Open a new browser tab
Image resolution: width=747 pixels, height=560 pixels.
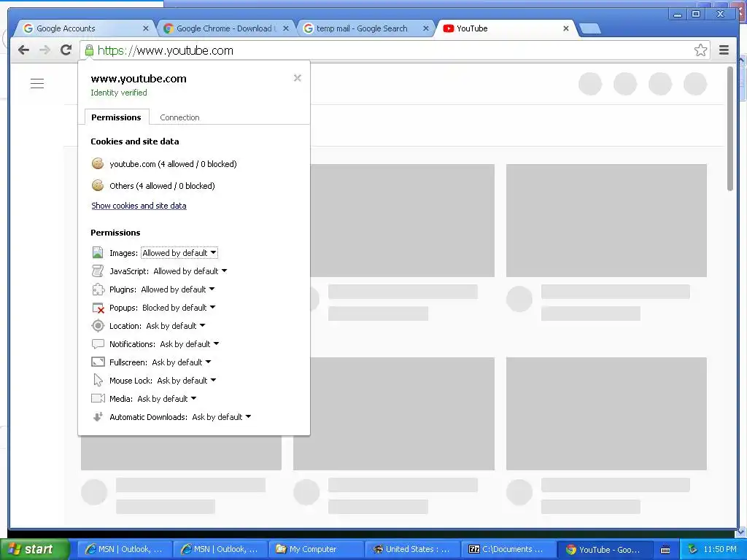click(589, 29)
